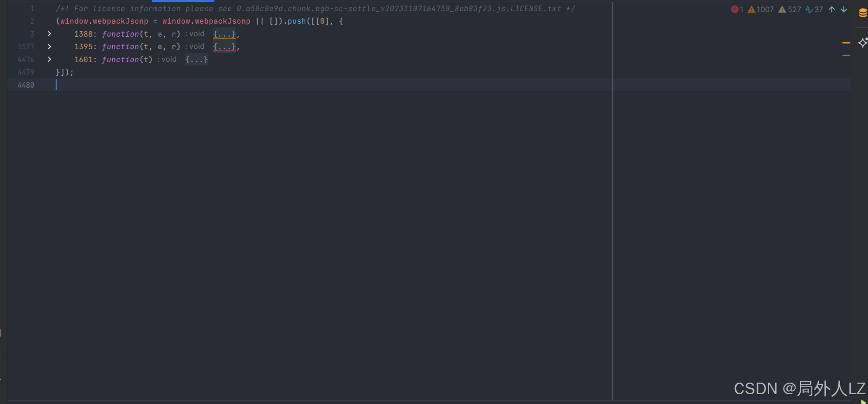Open the AI Assistant tool window
The height and width of the screenshot is (404, 868).
(x=862, y=43)
